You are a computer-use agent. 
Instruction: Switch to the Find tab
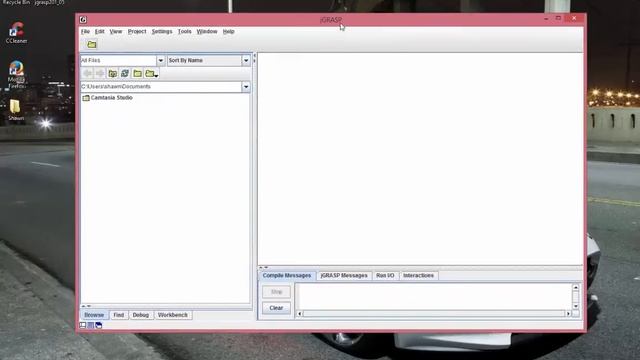point(119,315)
